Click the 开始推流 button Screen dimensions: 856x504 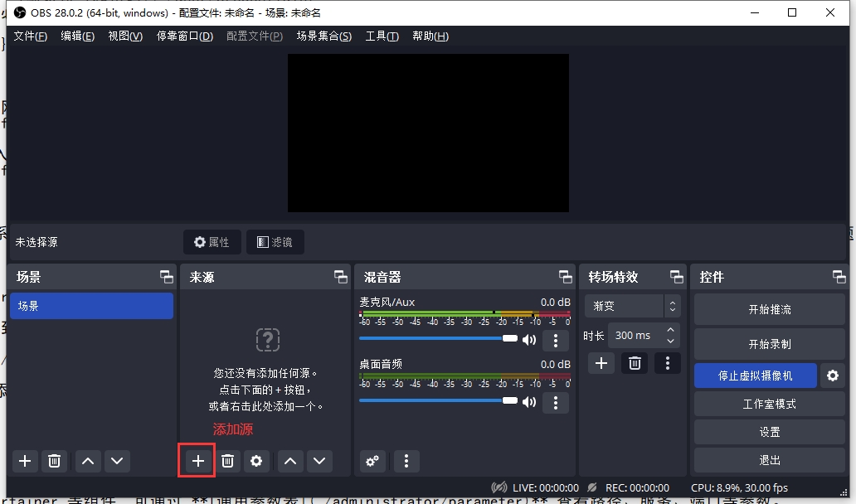pos(769,309)
